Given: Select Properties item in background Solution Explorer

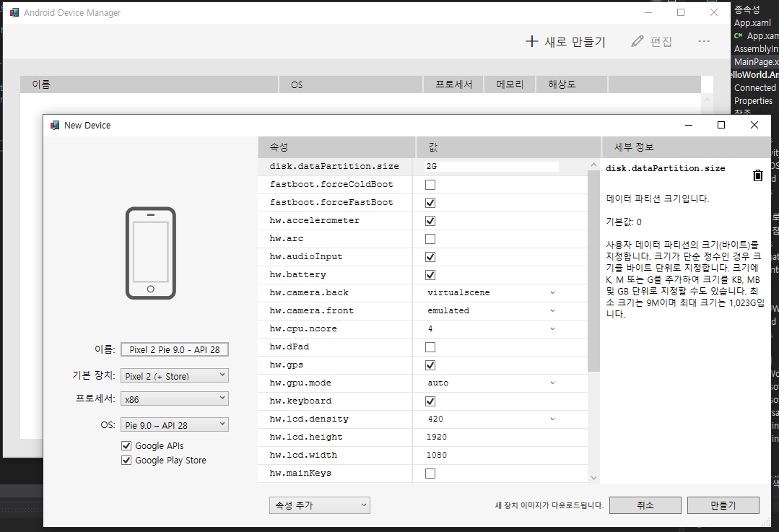Looking at the screenshot, I should point(753,100).
